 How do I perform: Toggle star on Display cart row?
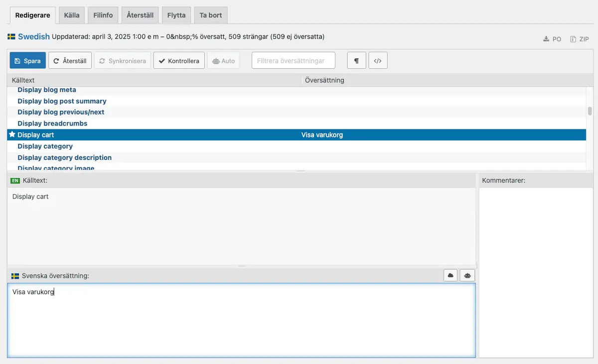click(12, 135)
